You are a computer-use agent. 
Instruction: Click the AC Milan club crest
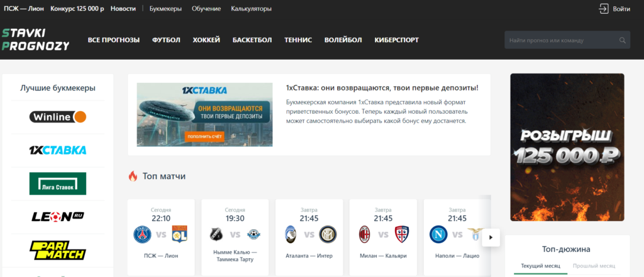click(365, 234)
